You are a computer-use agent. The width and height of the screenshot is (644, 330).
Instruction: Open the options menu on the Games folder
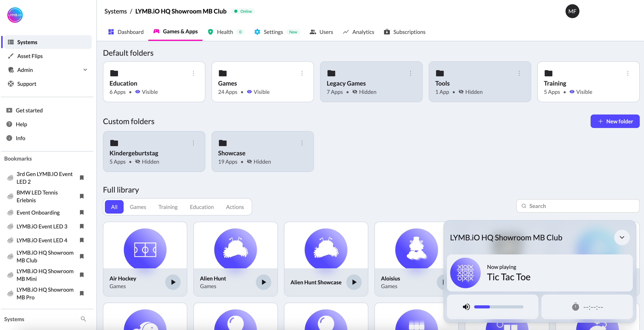click(x=302, y=73)
